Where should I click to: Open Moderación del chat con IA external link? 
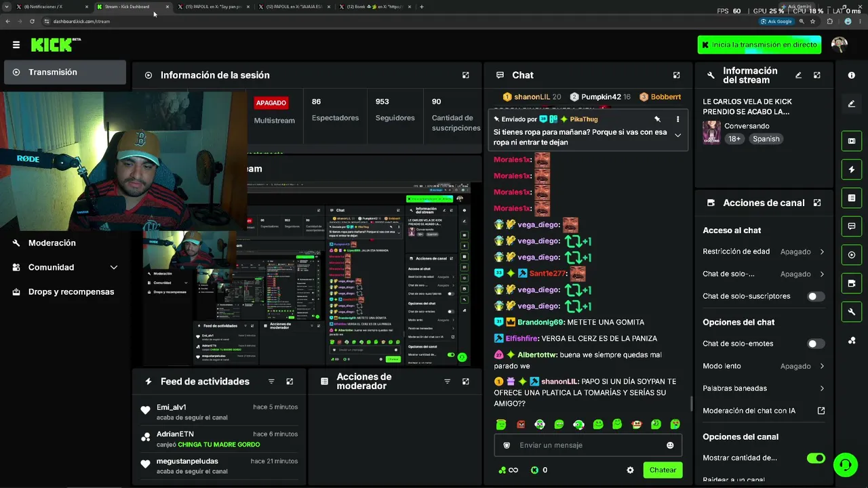pyautogui.click(x=821, y=411)
